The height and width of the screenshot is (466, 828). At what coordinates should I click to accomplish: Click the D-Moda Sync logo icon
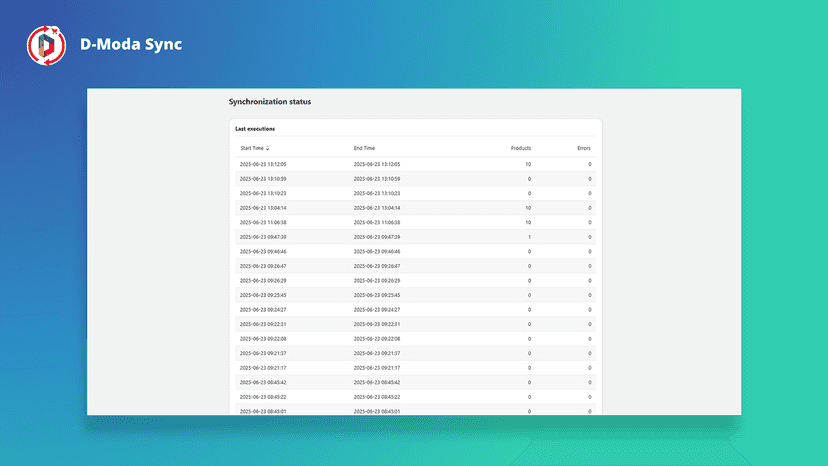point(46,45)
